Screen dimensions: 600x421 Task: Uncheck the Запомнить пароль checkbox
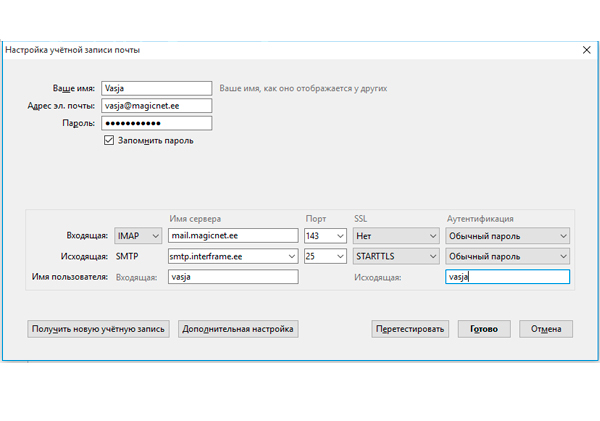(x=109, y=141)
